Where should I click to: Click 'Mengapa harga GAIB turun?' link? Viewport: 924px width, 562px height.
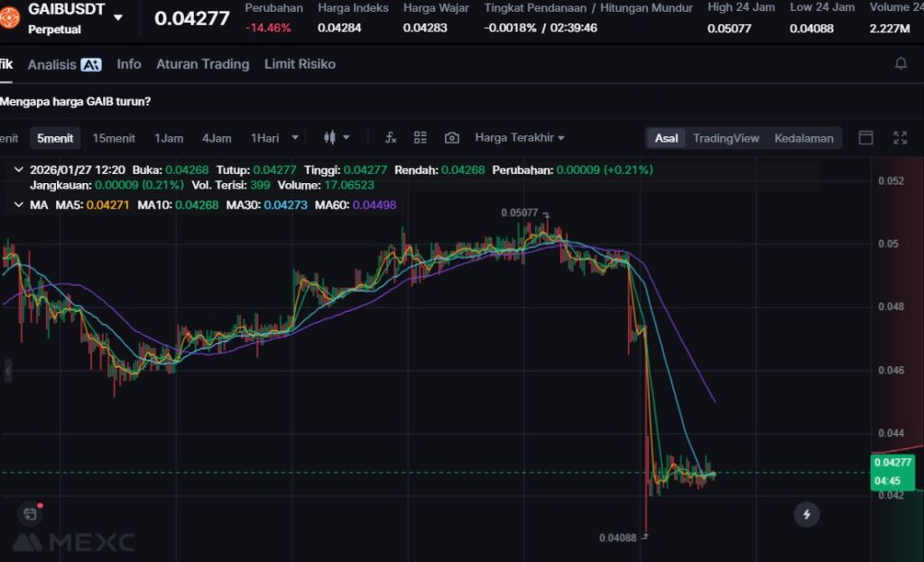(76, 102)
